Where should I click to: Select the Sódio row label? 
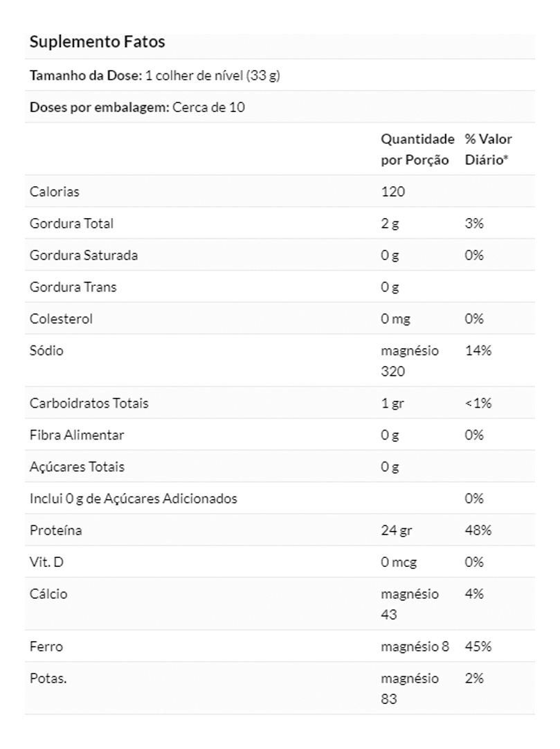click(46, 350)
